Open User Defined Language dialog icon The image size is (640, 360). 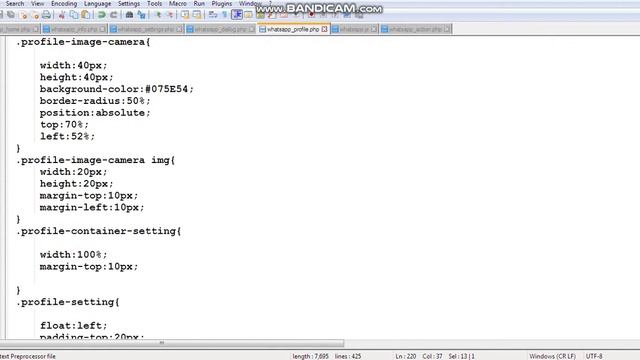point(248,15)
